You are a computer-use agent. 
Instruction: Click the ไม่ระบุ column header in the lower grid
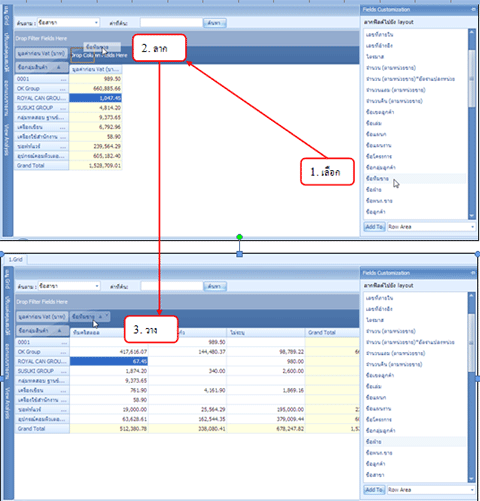[266, 332]
